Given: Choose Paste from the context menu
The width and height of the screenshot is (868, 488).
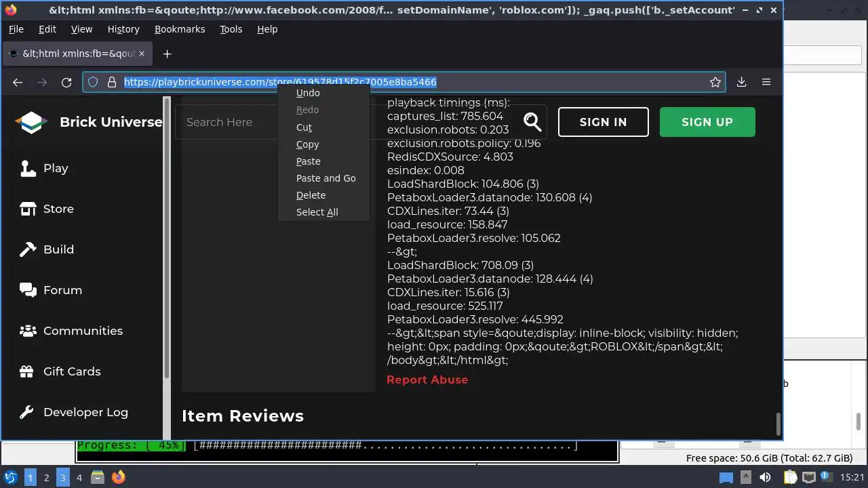Looking at the screenshot, I should click(x=323, y=161).
